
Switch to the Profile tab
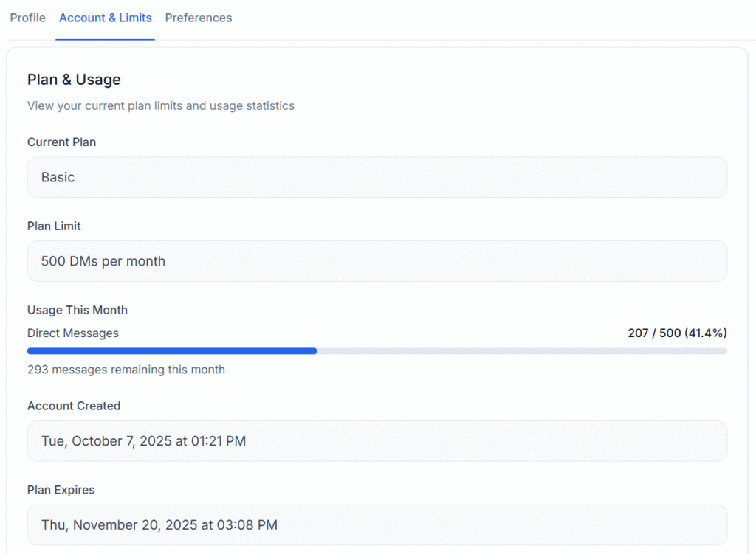(x=27, y=18)
